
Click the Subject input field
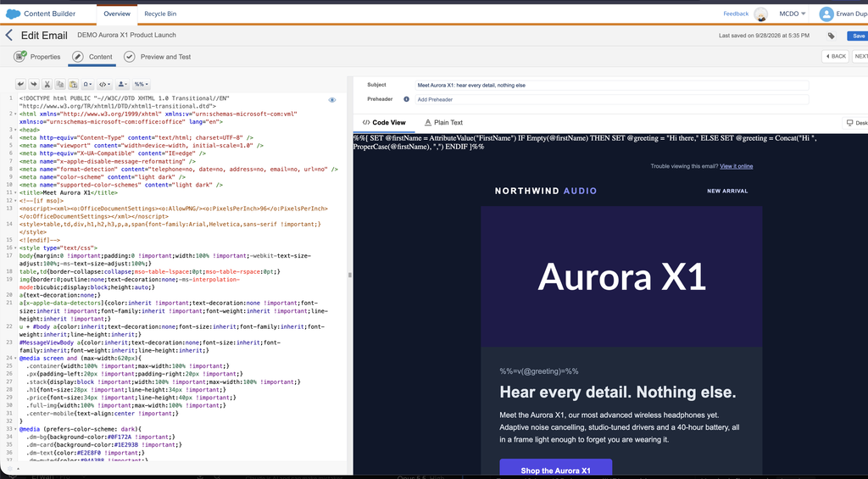coord(613,86)
